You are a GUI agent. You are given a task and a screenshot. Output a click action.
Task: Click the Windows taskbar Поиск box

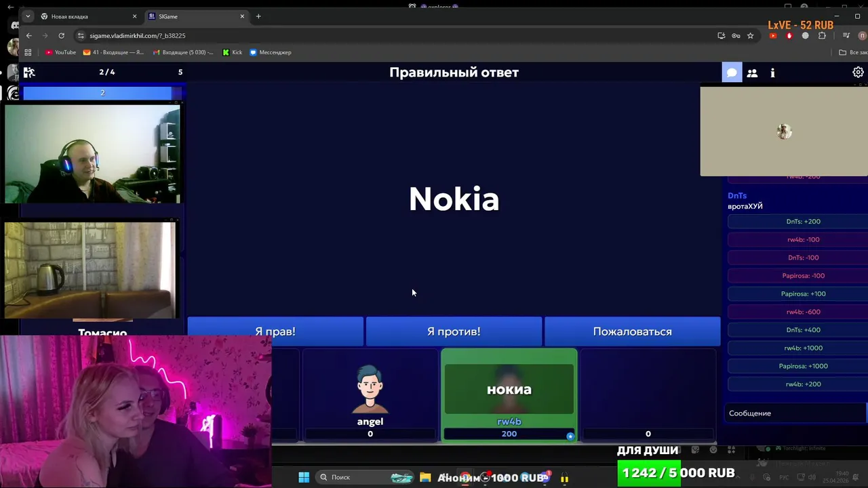click(x=366, y=477)
